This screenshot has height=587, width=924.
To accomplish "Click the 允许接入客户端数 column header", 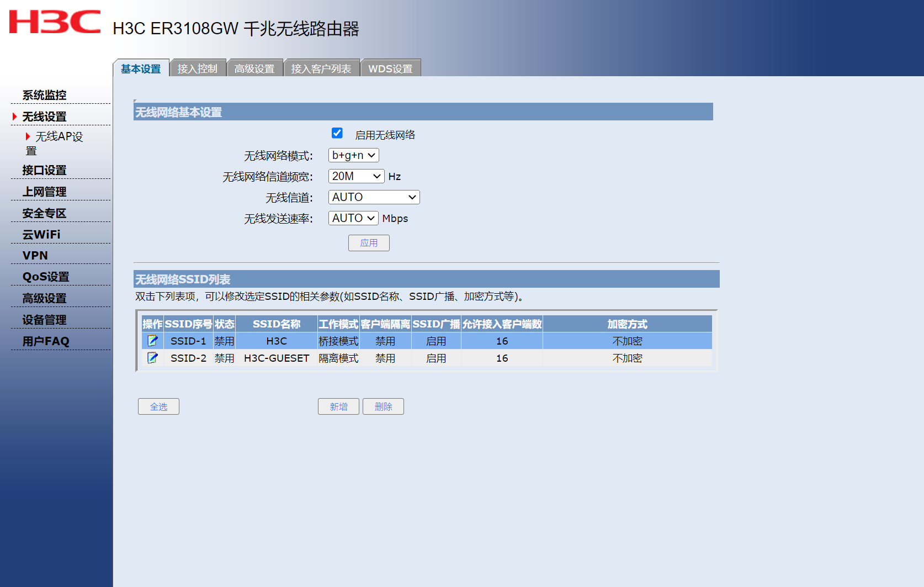I will pyautogui.click(x=502, y=324).
